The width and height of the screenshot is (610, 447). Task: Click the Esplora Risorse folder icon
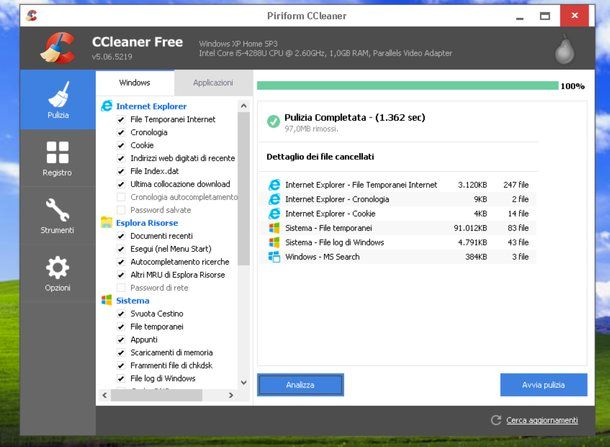(107, 222)
